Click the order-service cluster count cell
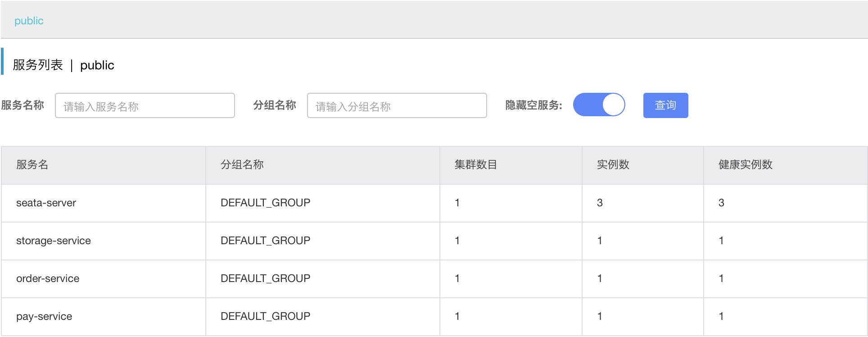 [457, 279]
